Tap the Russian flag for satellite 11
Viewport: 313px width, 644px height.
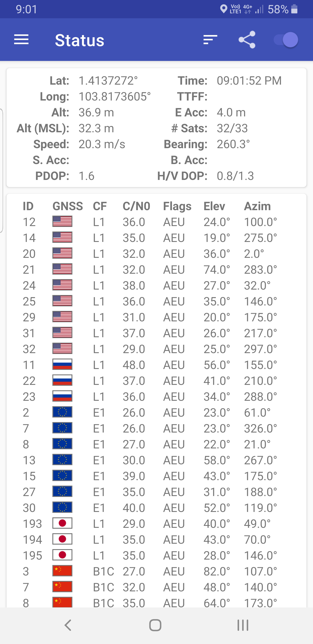click(x=62, y=364)
